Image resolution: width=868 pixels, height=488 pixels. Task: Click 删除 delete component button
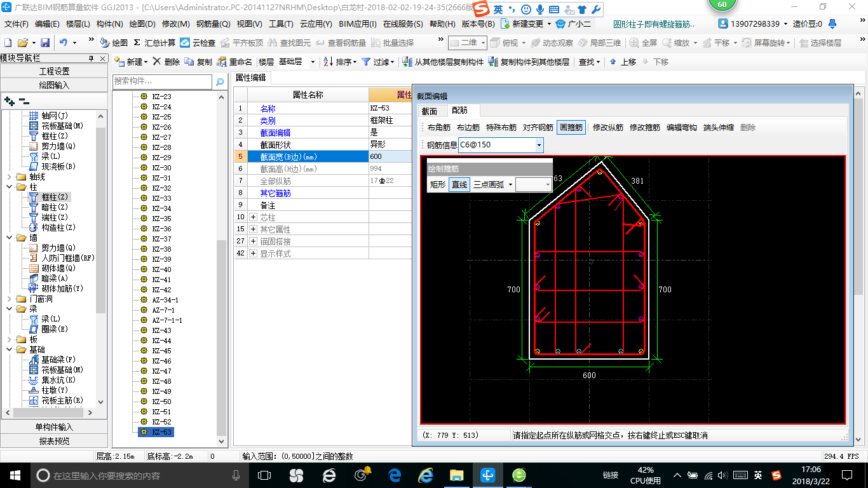coord(166,62)
